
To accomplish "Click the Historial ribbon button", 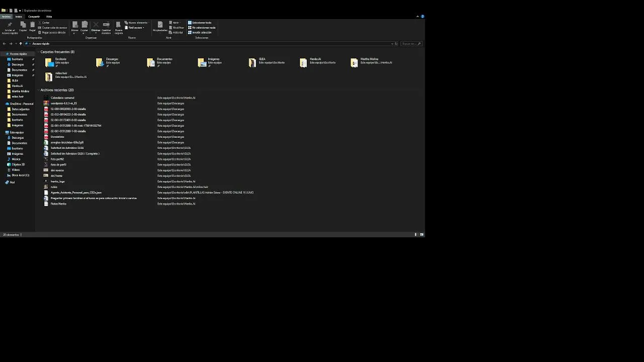I will coord(176,32).
